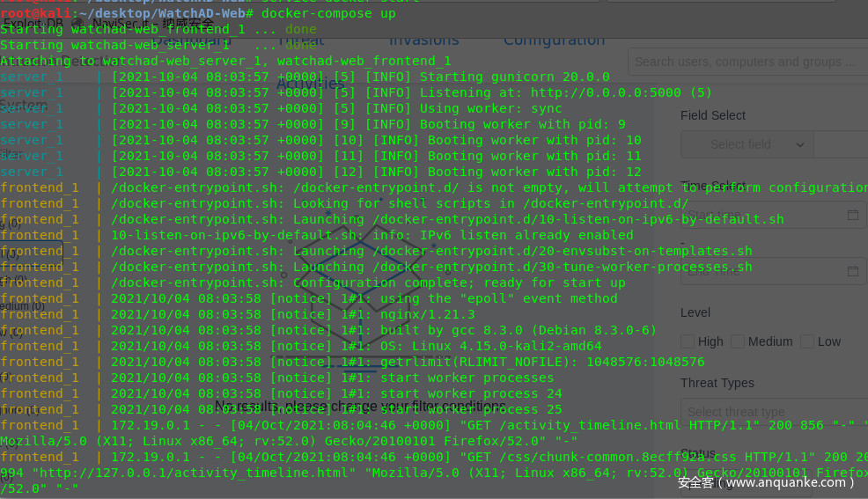
Task: Focus the search users, computers and groups box
Action: [x=747, y=62]
